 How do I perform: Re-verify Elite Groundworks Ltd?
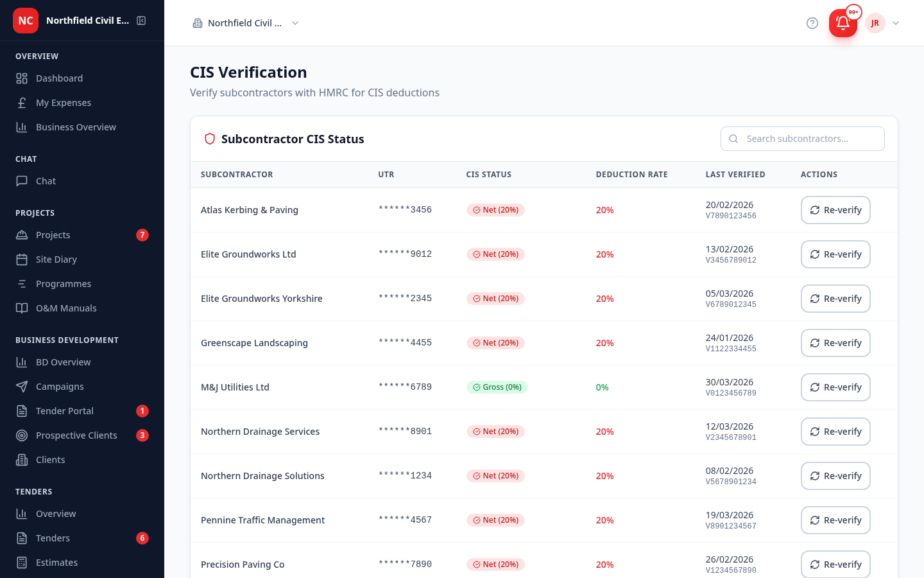[835, 254]
